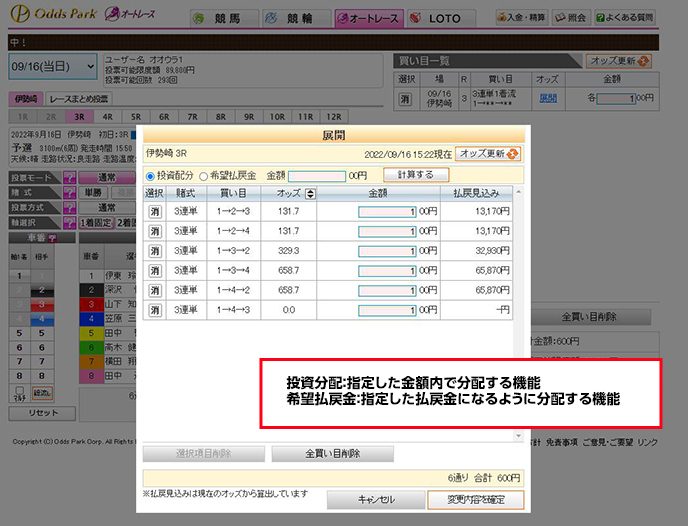Select axis car number 7

[x=19, y=361]
